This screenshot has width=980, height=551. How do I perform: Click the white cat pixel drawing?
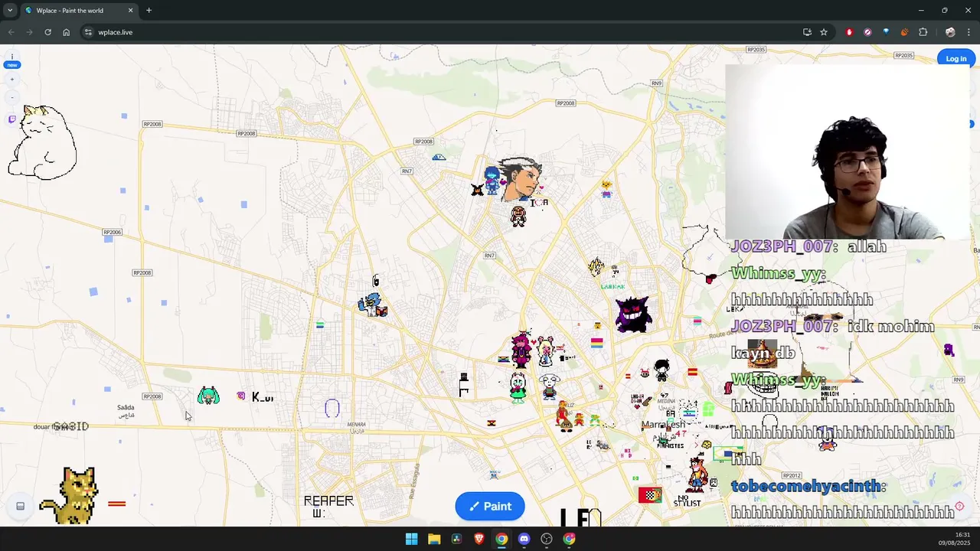coord(42,143)
